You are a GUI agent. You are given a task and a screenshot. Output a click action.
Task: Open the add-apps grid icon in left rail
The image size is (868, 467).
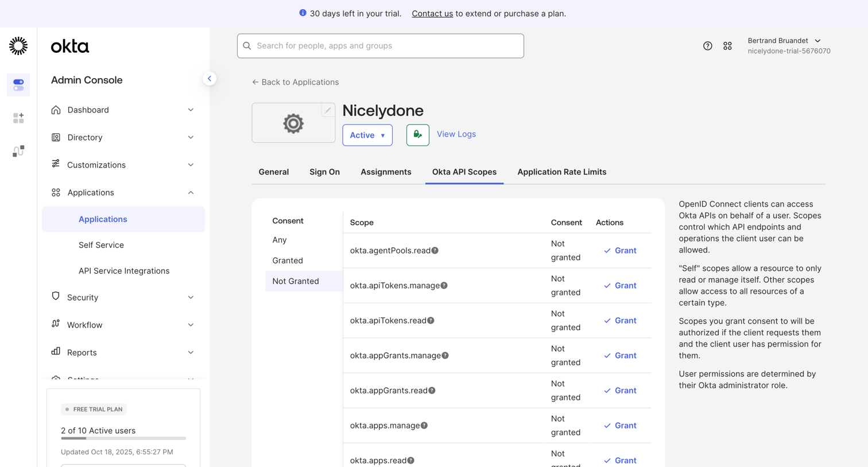point(18,118)
